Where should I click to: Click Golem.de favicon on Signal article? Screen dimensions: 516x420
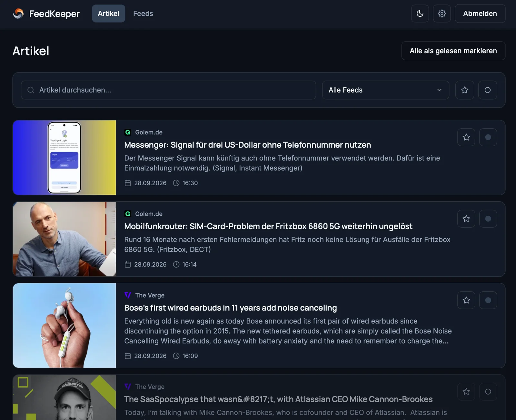(128, 132)
